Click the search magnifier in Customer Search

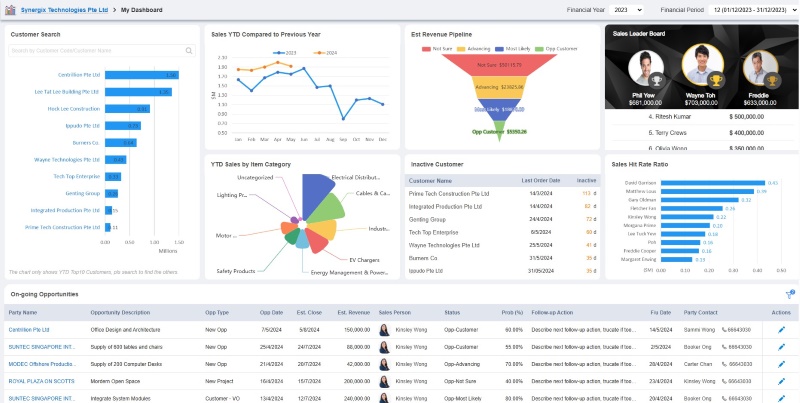coord(190,49)
